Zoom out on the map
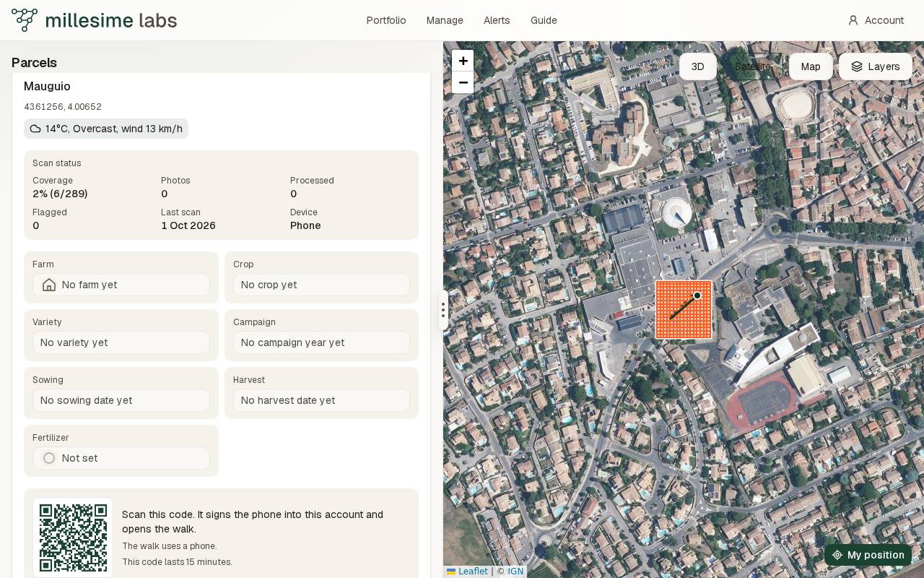The height and width of the screenshot is (578, 924). point(463,82)
